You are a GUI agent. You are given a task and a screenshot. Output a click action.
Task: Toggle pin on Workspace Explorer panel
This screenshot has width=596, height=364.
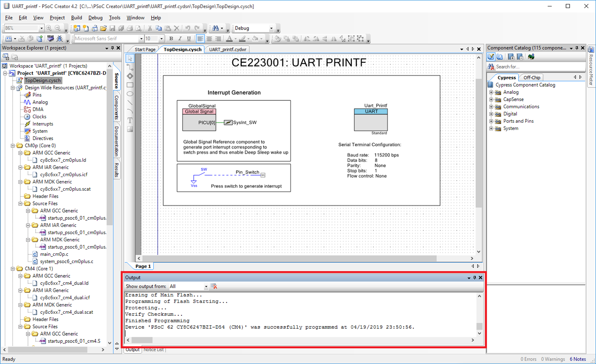point(113,48)
